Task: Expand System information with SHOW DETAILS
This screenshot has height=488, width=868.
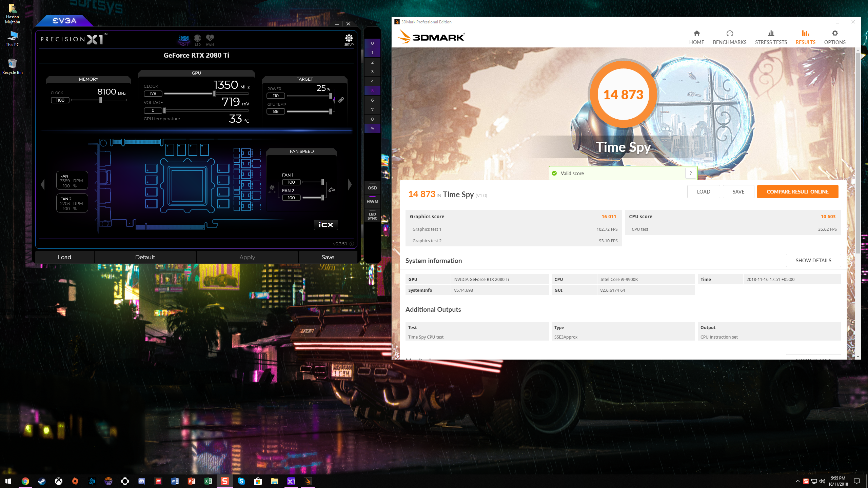Action: [x=813, y=261]
